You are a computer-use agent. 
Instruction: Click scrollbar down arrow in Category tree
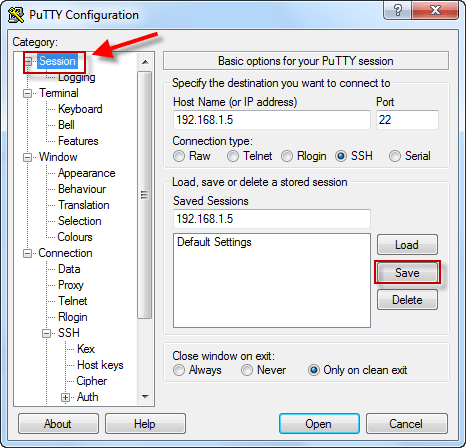point(145,397)
